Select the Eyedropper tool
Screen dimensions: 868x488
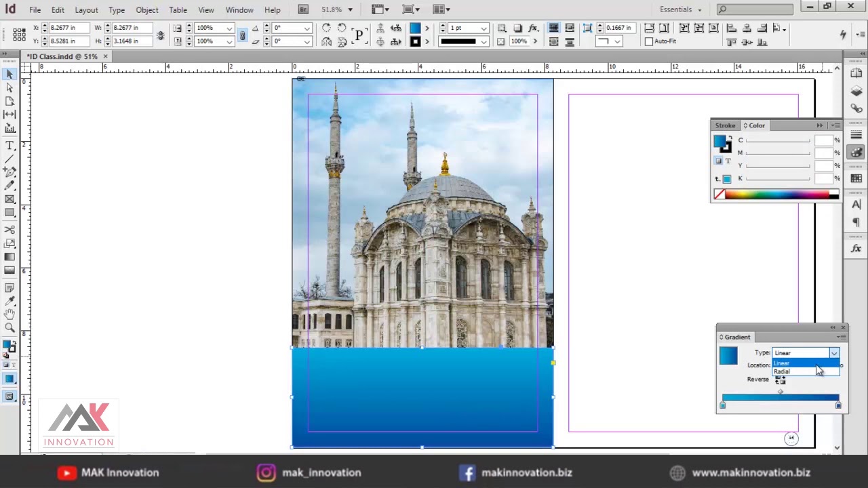[9, 301]
